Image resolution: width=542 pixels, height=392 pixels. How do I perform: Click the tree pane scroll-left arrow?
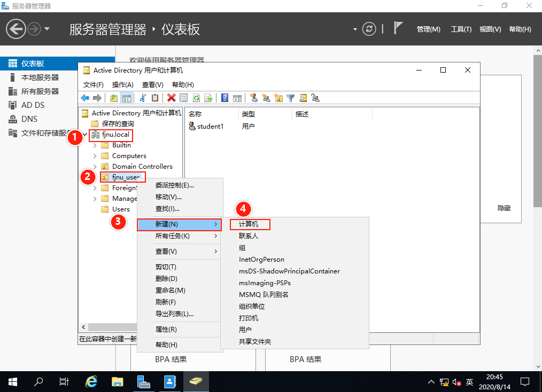pos(83,327)
